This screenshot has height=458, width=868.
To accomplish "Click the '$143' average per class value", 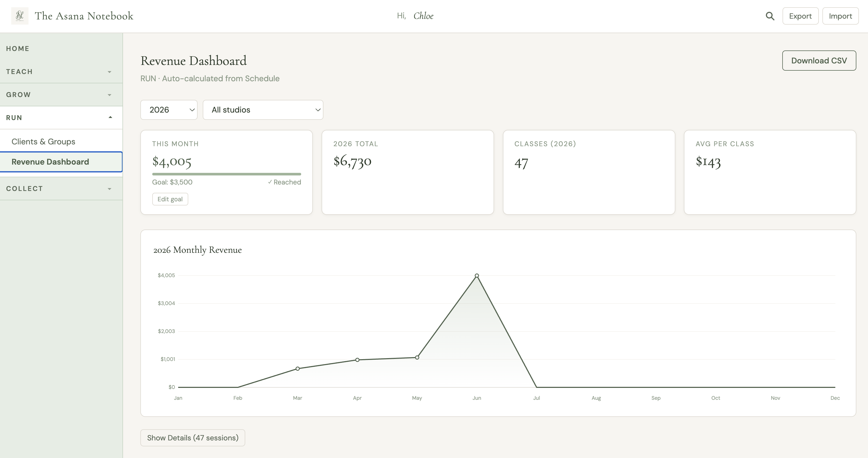I will [x=708, y=162].
